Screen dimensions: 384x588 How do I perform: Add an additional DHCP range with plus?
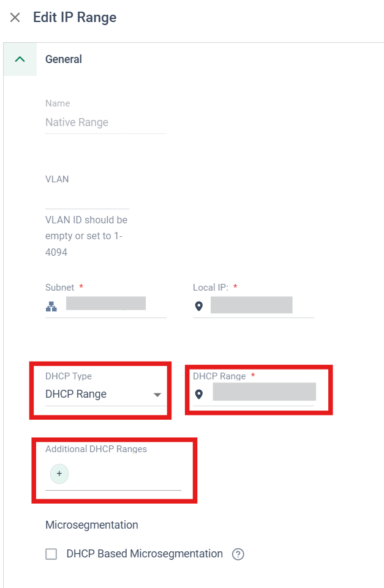point(59,474)
